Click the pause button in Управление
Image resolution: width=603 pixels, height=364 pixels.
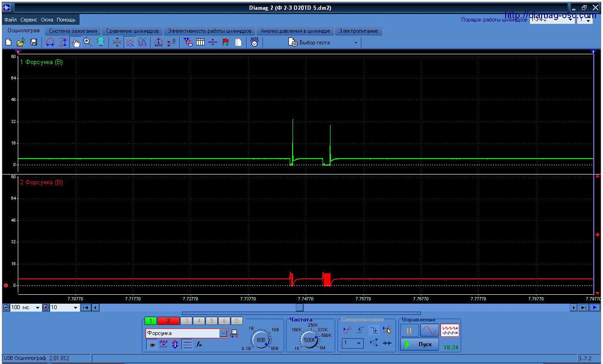pyautogui.click(x=409, y=331)
